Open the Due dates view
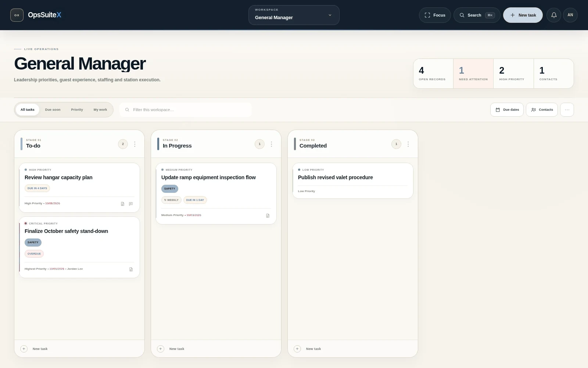 pos(507,110)
